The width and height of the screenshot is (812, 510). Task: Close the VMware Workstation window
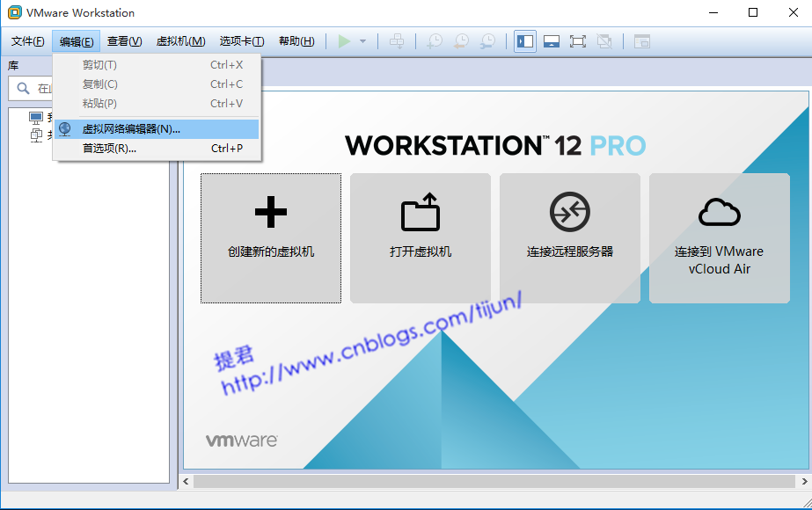point(794,12)
